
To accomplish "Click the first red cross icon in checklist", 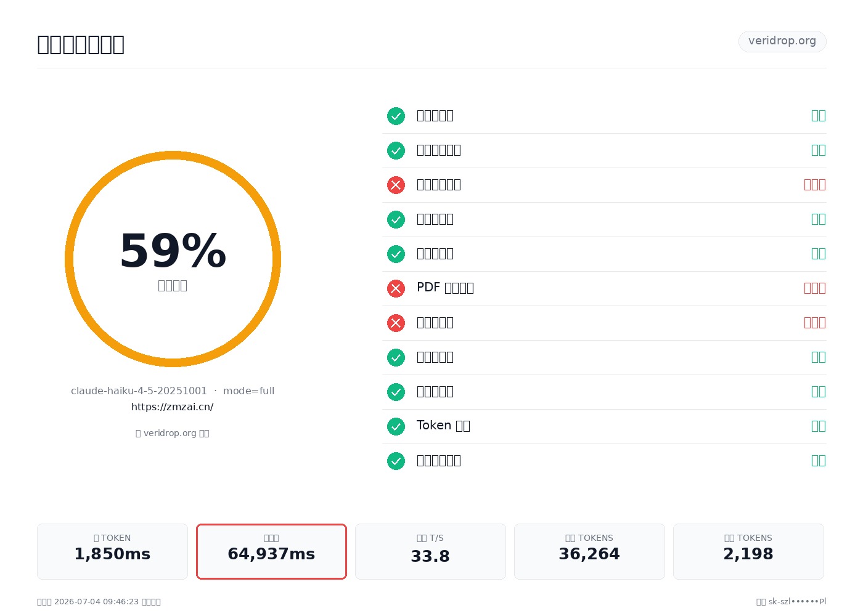I will (396, 185).
